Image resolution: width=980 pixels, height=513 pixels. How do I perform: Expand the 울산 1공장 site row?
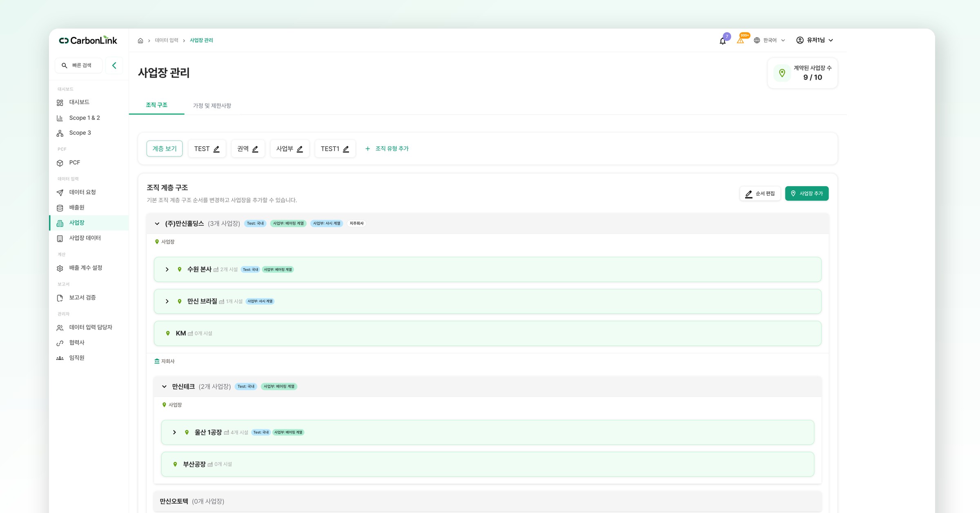pyautogui.click(x=174, y=433)
